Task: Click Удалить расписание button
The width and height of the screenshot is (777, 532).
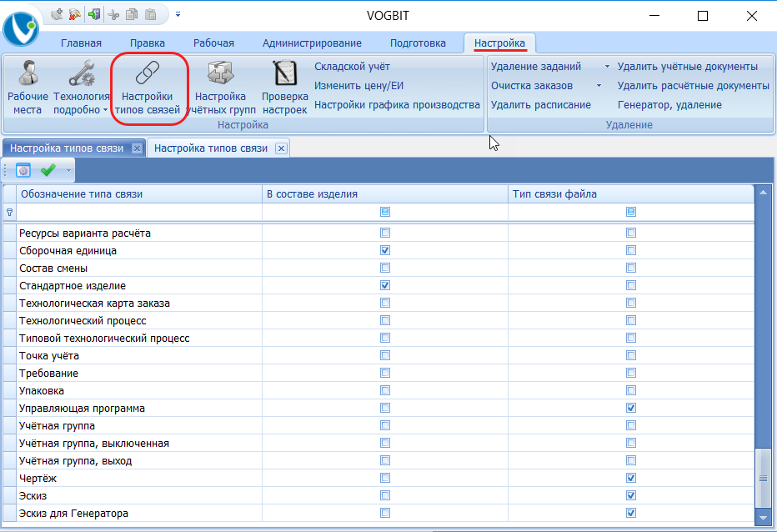Action: pos(540,105)
